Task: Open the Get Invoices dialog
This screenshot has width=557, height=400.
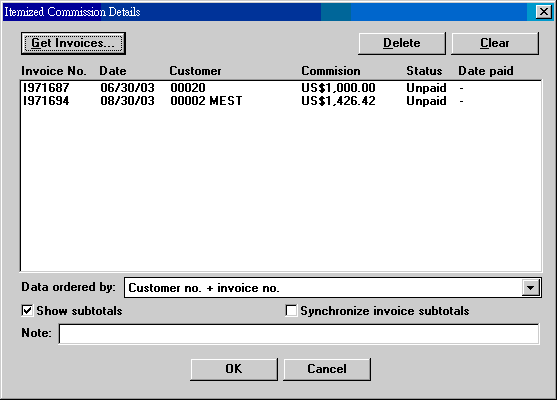Action: click(x=73, y=43)
